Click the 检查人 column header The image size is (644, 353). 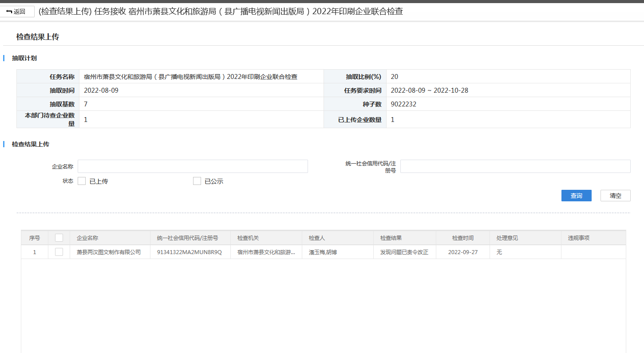(317, 238)
